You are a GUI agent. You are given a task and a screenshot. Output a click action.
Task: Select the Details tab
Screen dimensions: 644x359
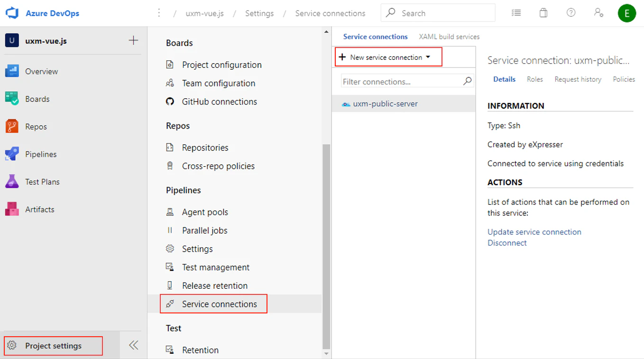(504, 79)
